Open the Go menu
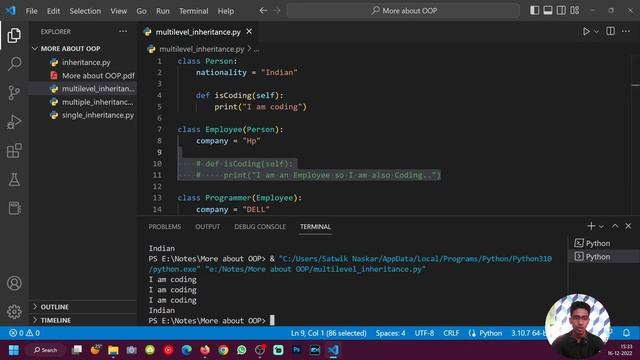Image resolution: width=640 pixels, height=360 pixels. point(141,11)
